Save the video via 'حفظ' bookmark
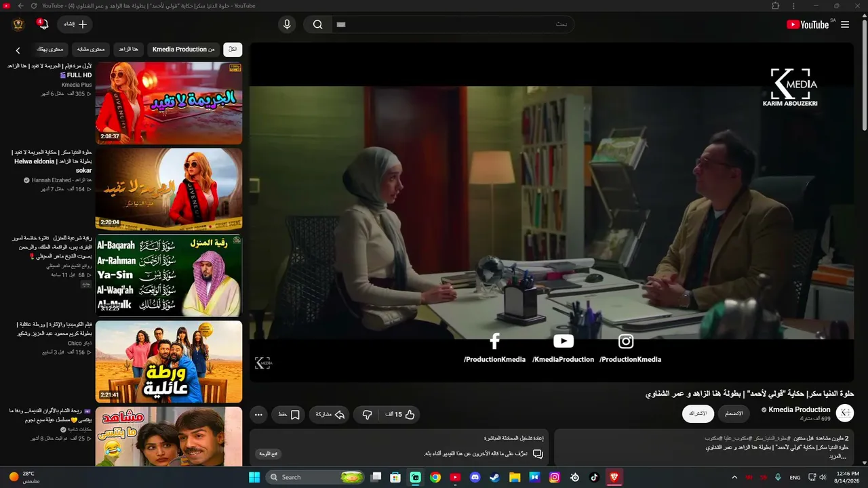Viewport: 868px width, 488px height. click(289, 415)
